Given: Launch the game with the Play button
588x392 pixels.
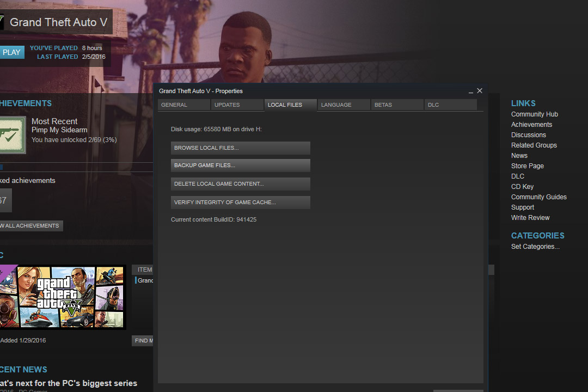Looking at the screenshot, I should (11, 52).
